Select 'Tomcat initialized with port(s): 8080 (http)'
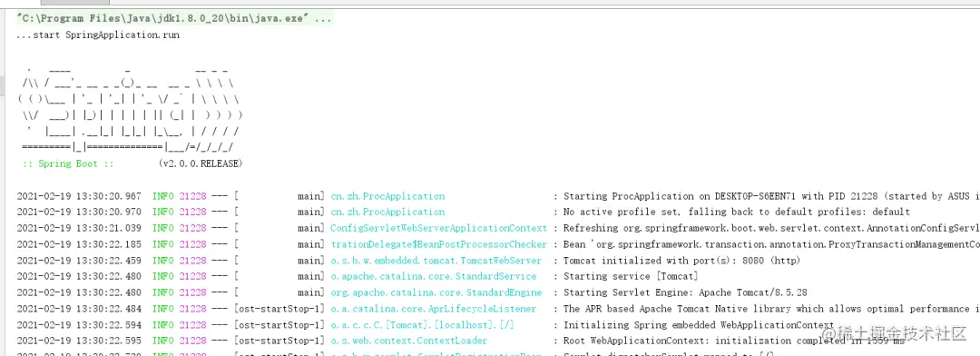This screenshot has width=980, height=356. click(x=681, y=261)
